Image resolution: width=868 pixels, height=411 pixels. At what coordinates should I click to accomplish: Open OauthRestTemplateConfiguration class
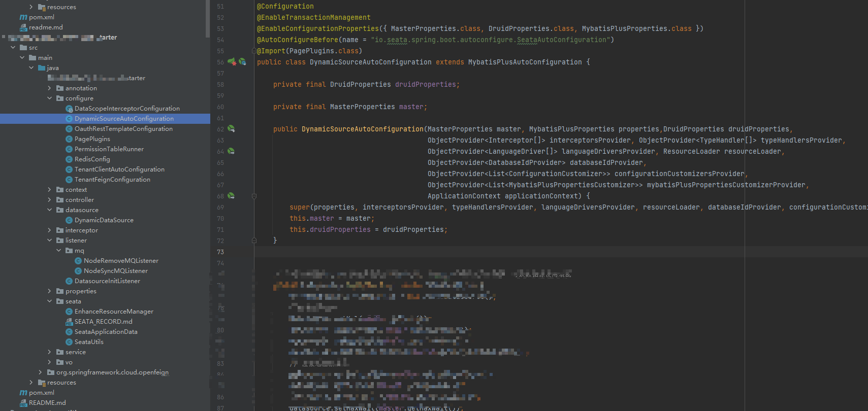[x=123, y=129]
